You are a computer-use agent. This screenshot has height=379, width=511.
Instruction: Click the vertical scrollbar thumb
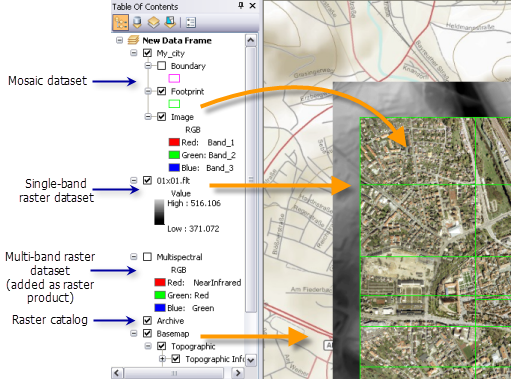tap(251, 179)
